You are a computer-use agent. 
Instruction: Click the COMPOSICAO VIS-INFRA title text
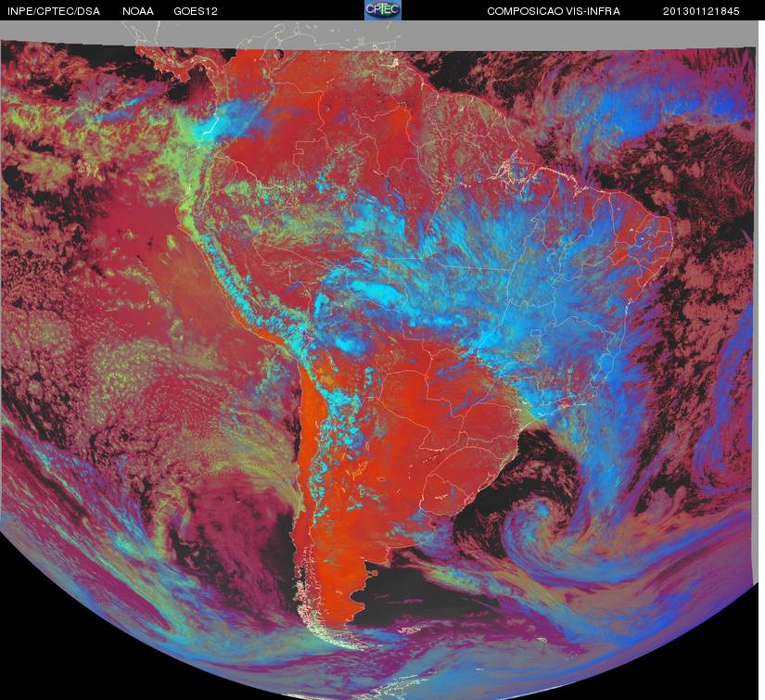click(x=554, y=11)
